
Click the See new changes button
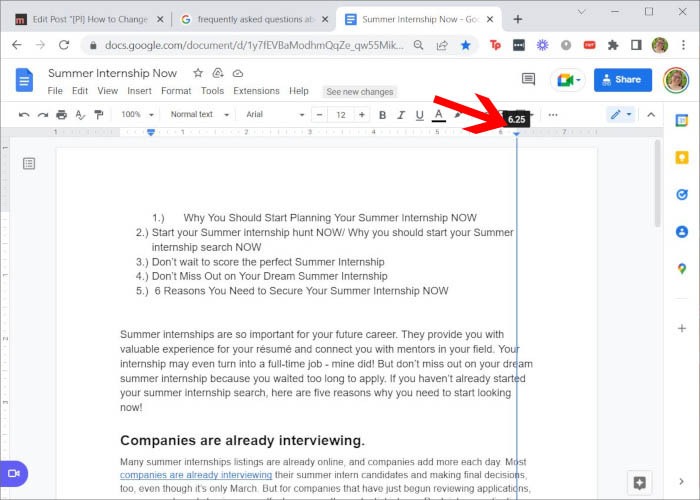pos(359,92)
